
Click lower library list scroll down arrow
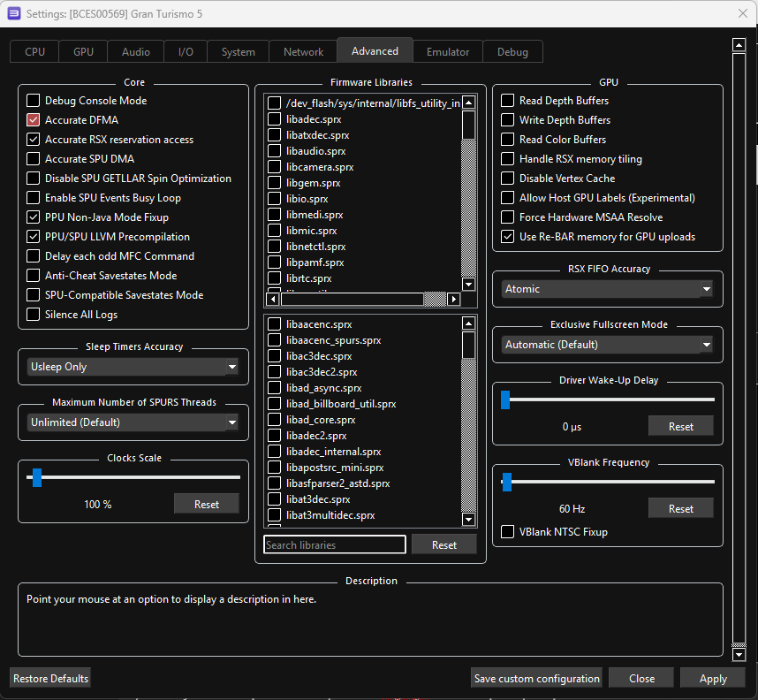(468, 520)
